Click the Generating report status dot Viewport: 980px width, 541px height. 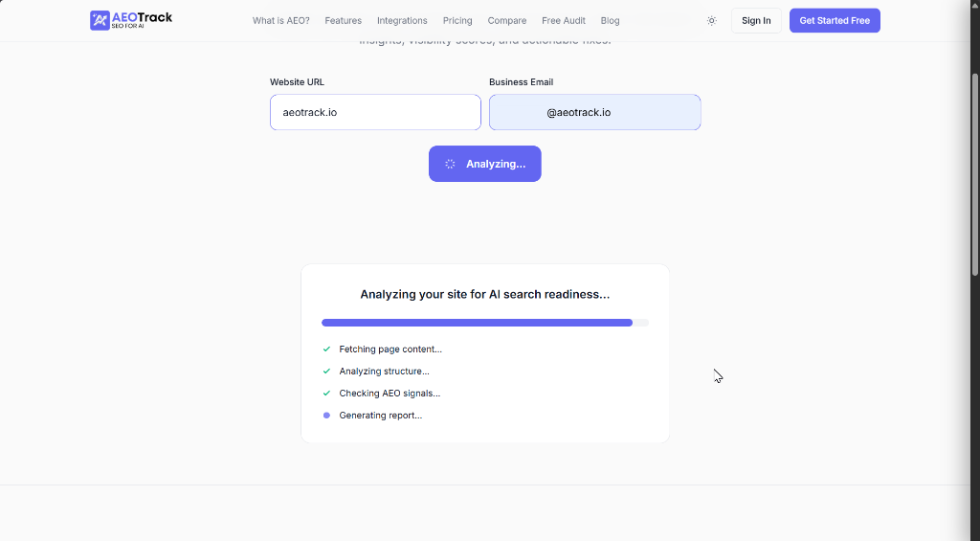coord(326,416)
